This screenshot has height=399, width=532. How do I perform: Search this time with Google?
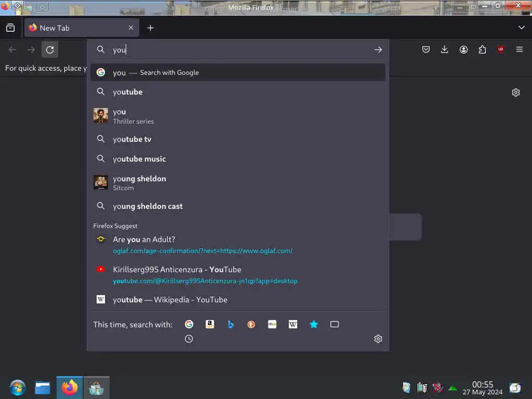coord(189,324)
